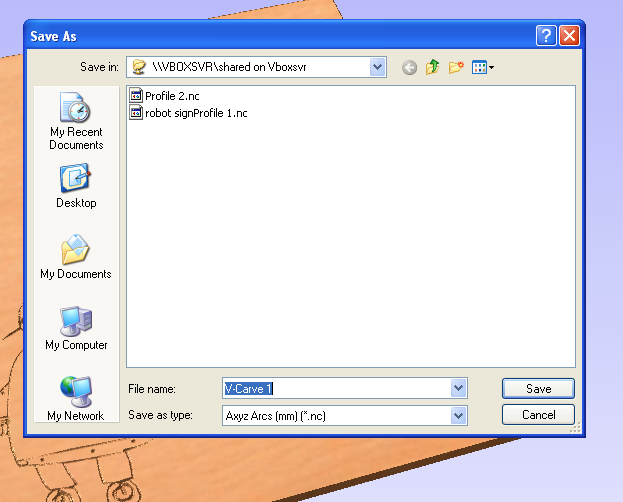Expand the Save in location dropdown
This screenshot has height=502, width=623.
377,67
